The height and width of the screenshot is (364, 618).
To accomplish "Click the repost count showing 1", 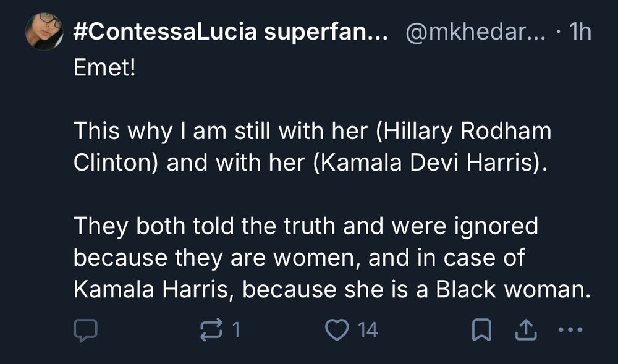I will 234,331.
